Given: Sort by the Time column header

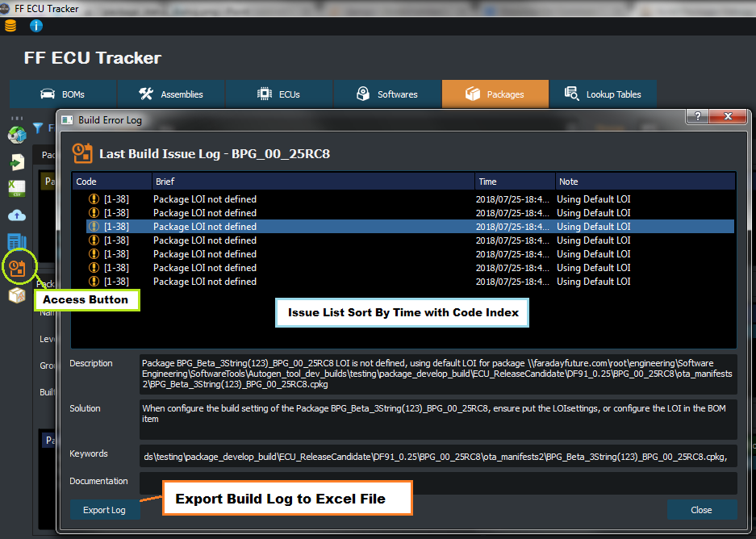Looking at the screenshot, I should point(515,182).
